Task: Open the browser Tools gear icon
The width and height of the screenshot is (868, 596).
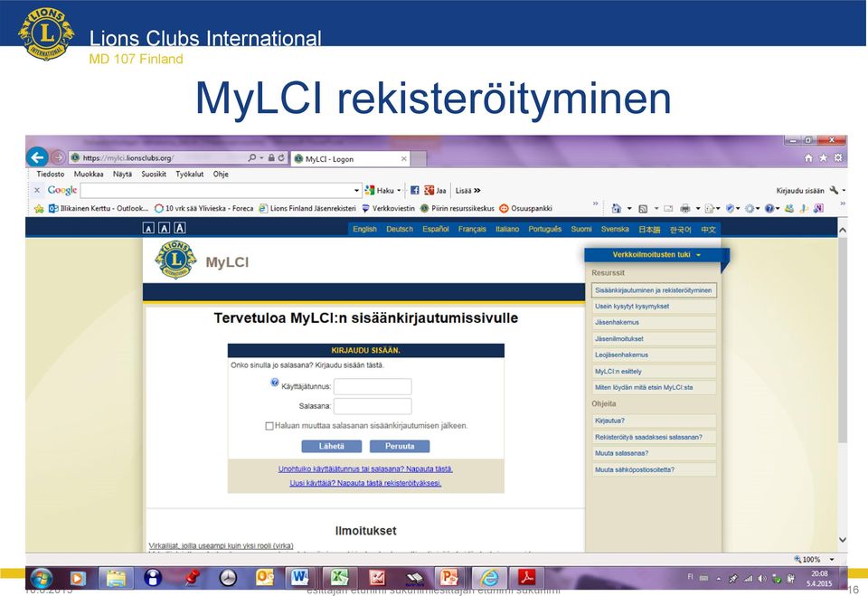Action: point(838,158)
